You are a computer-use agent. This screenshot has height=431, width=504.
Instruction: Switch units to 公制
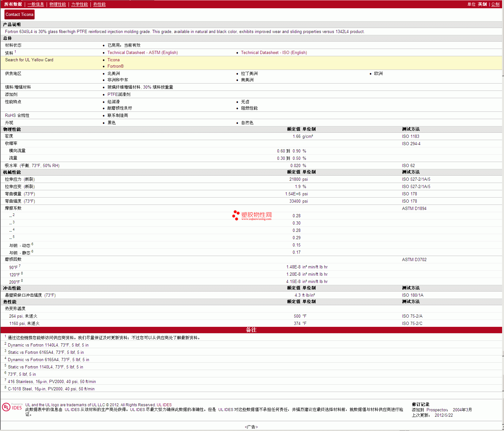(495, 4)
